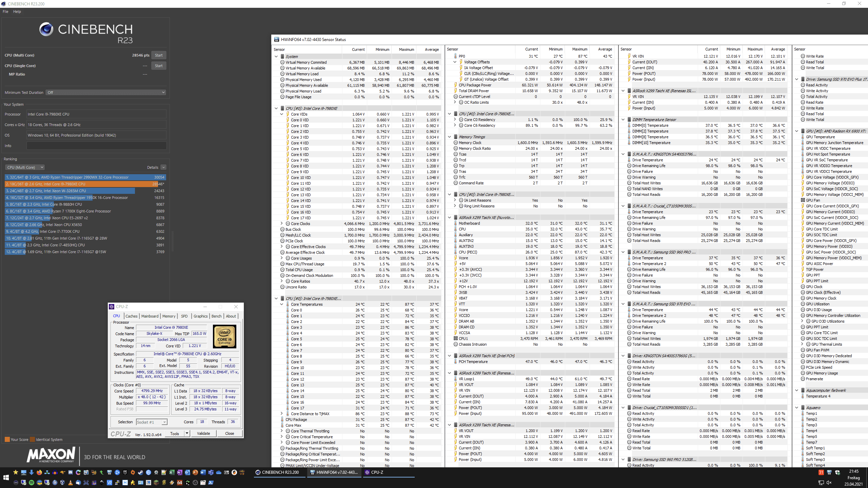
Task: Expand the Core Clocks sensor group
Action: point(282,224)
